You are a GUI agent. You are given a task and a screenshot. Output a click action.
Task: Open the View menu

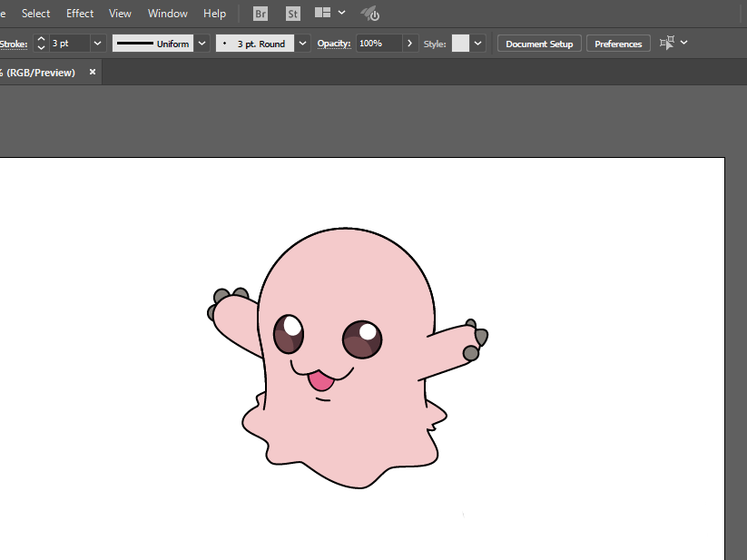point(120,14)
